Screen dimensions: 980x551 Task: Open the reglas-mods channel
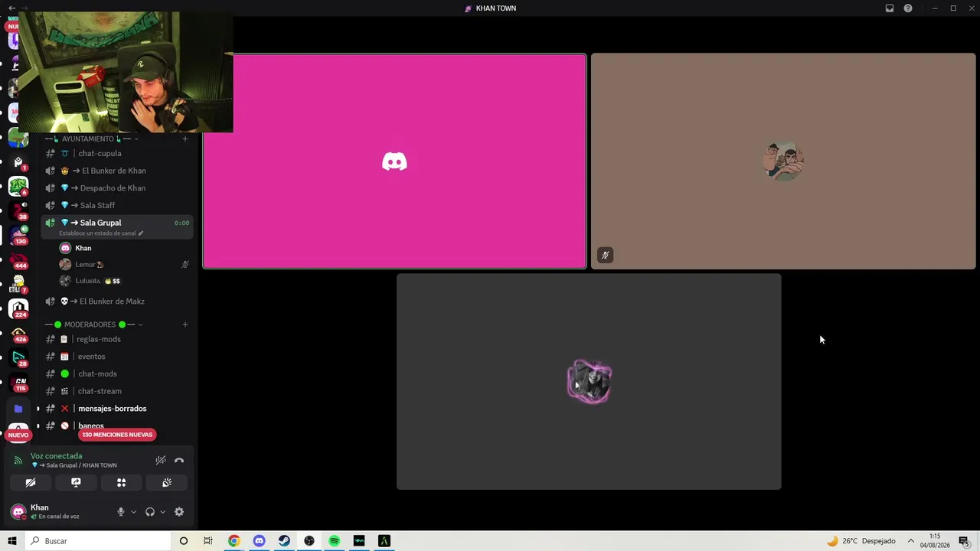coord(116,339)
